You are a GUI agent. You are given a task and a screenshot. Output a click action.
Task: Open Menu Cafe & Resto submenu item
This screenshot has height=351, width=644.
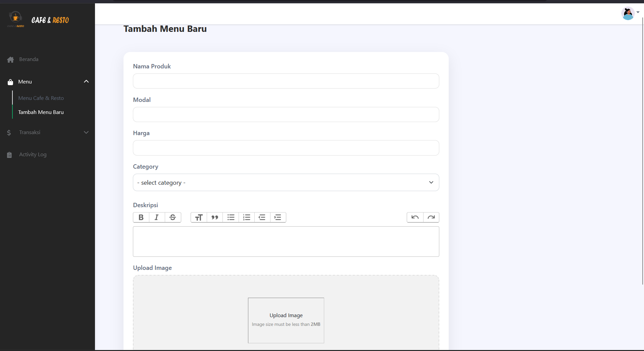[x=41, y=98]
